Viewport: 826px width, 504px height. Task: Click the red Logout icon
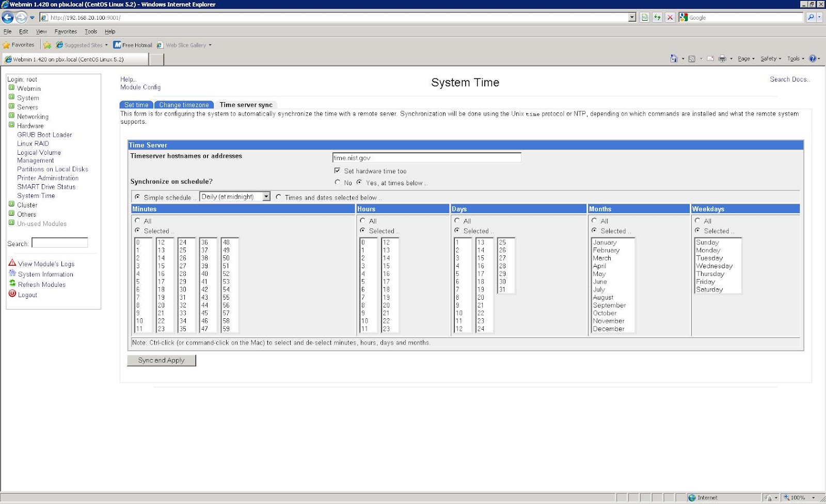click(x=12, y=294)
